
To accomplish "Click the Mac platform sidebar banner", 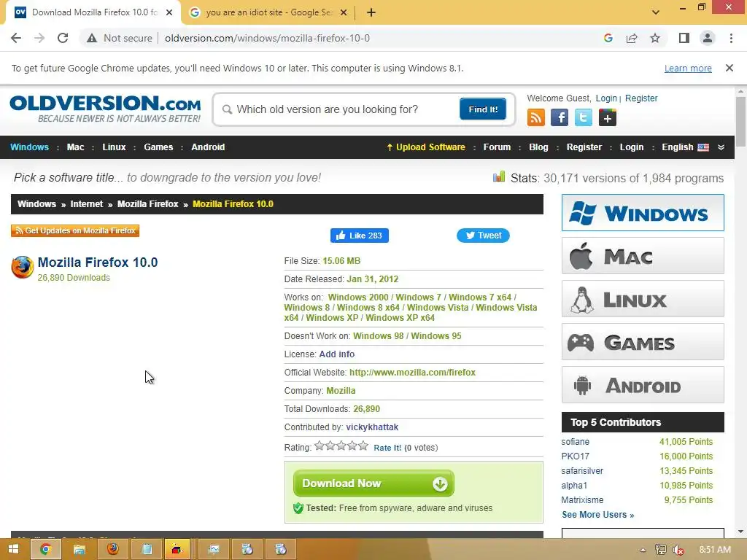I will (x=643, y=256).
